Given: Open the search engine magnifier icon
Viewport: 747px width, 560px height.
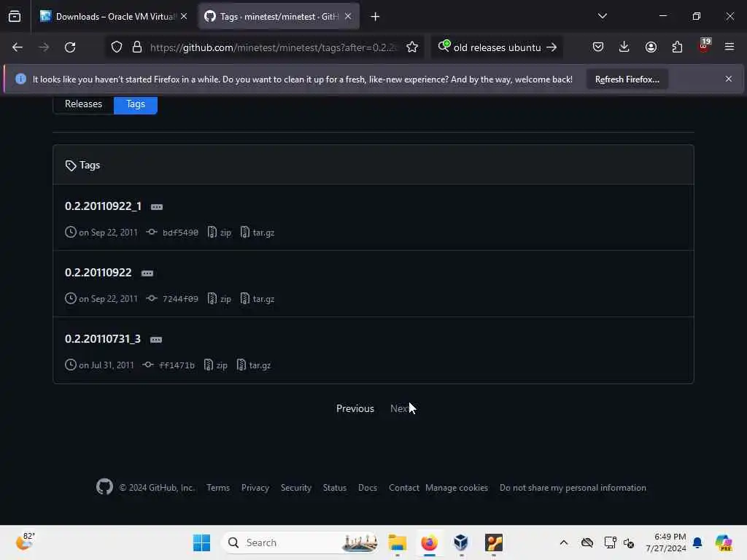Looking at the screenshot, I should tap(444, 46).
